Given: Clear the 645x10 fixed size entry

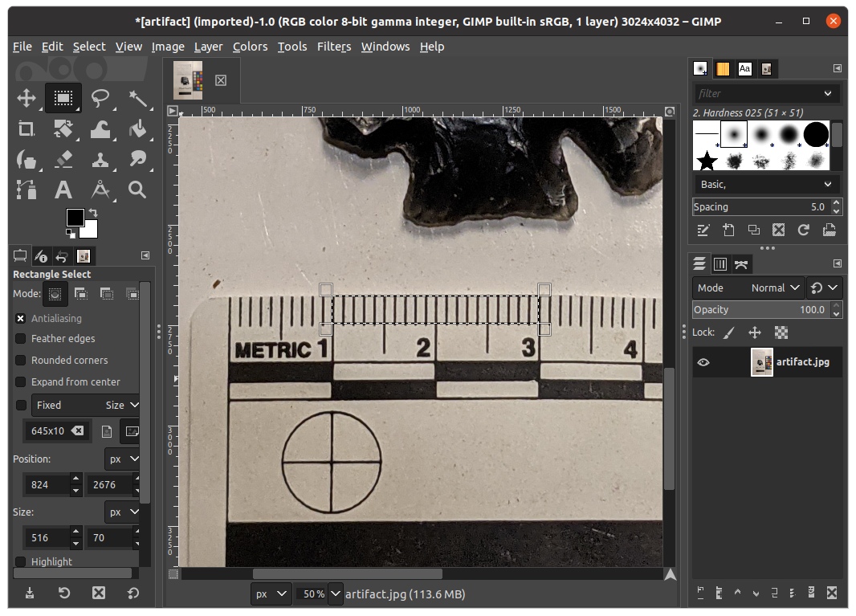Looking at the screenshot, I should (x=78, y=430).
